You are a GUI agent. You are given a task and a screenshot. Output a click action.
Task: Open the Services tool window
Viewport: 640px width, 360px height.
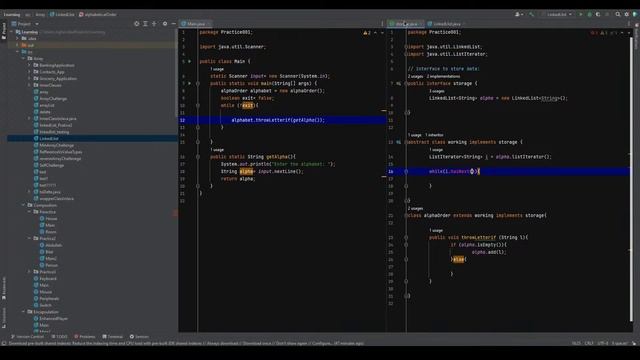[139, 337]
